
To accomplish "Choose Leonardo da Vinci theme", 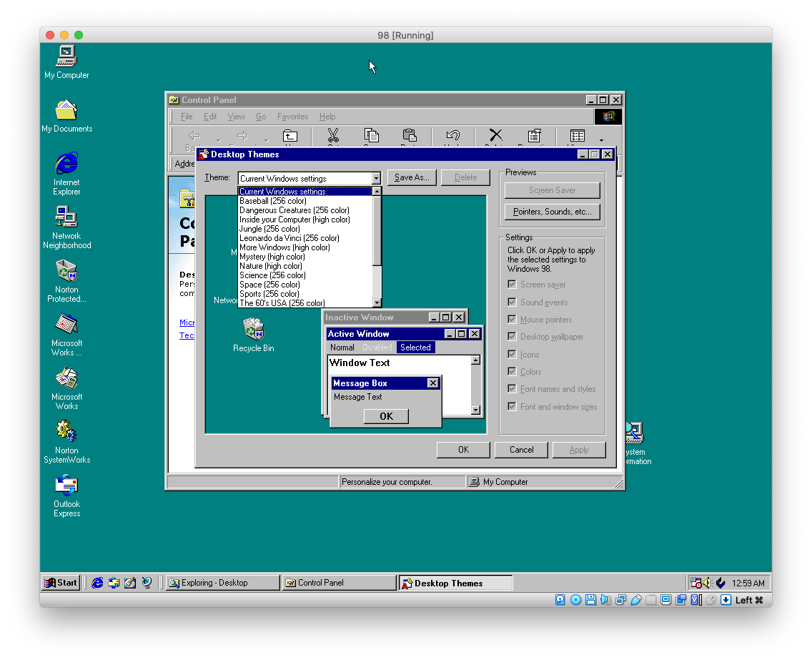I will pyautogui.click(x=304, y=238).
